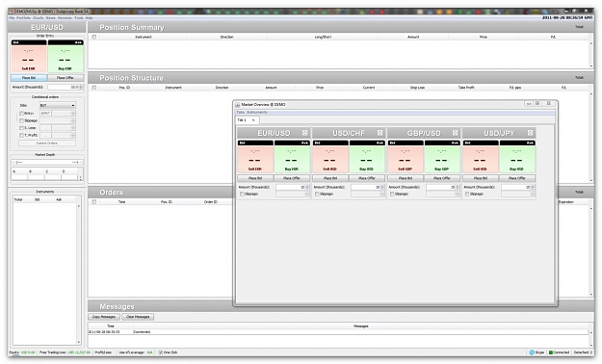
Task: Open Instruments menu in Market Overview
Action: pyautogui.click(x=257, y=112)
